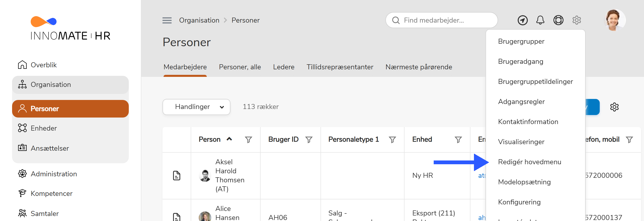Filter the Person column
Image resolution: width=644 pixels, height=221 pixels.
(249, 140)
